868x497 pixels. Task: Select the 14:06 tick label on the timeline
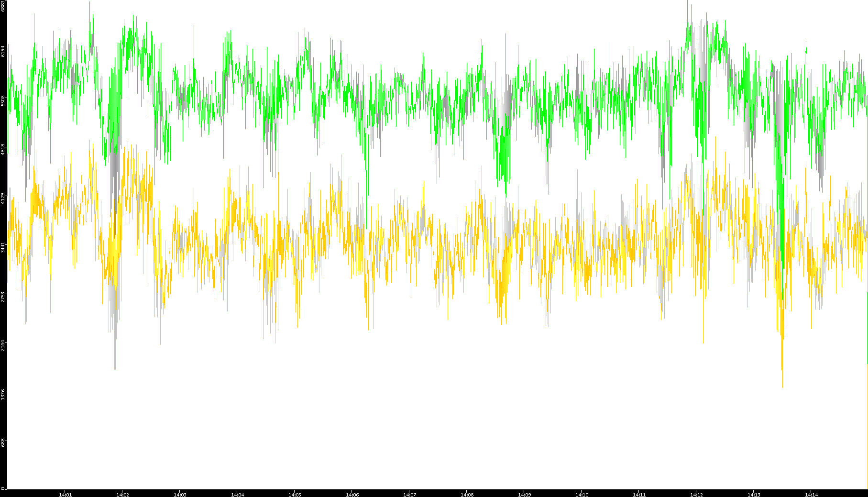pyautogui.click(x=352, y=495)
